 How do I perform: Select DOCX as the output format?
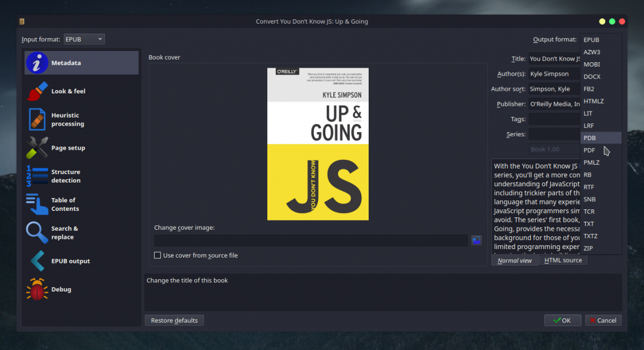pyautogui.click(x=592, y=77)
